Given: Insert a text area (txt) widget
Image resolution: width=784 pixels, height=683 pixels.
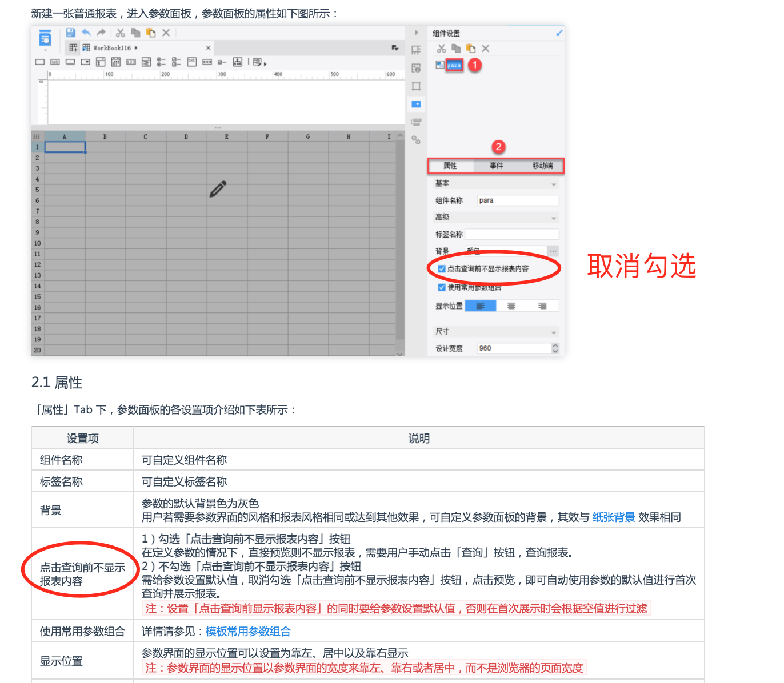Looking at the screenshot, I should (191, 62).
